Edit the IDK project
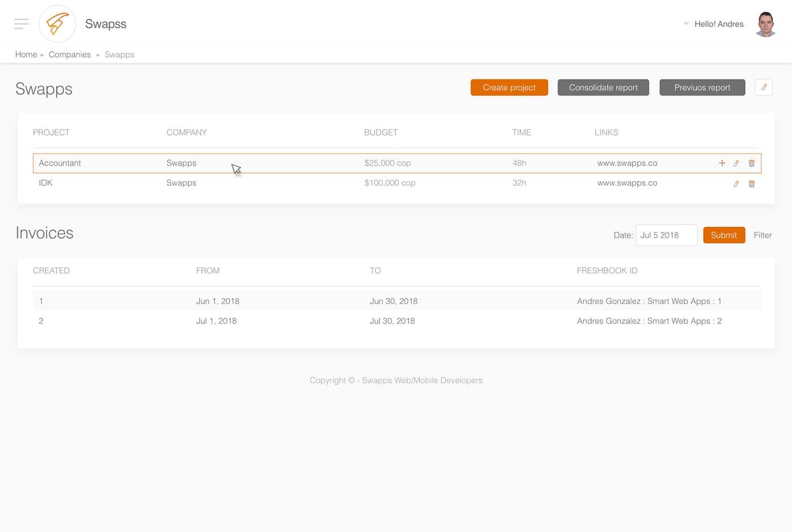The height and width of the screenshot is (532, 792). click(736, 184)
